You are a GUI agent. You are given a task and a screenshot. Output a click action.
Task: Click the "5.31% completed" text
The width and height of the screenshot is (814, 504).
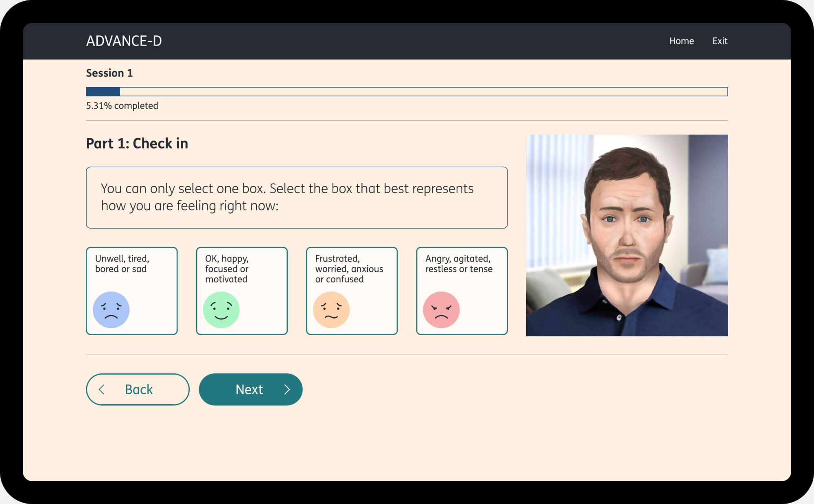122,106
